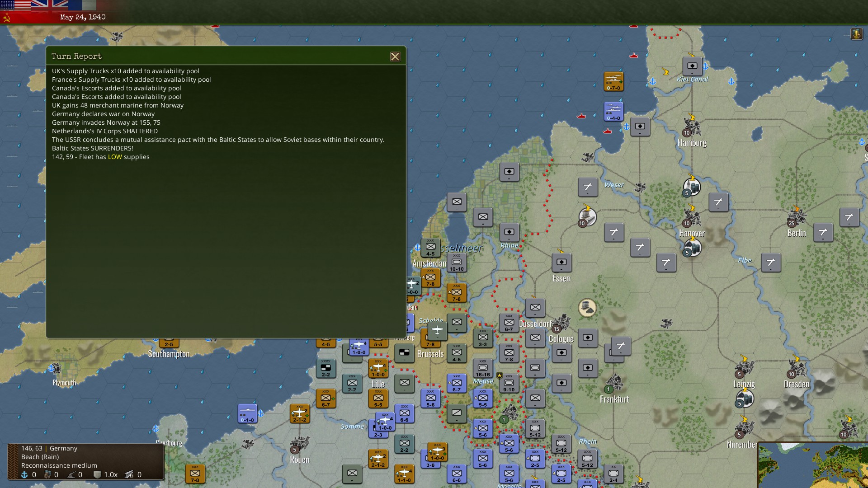Click the 'Germany declares war on Norway' entry

pos(103,114)
